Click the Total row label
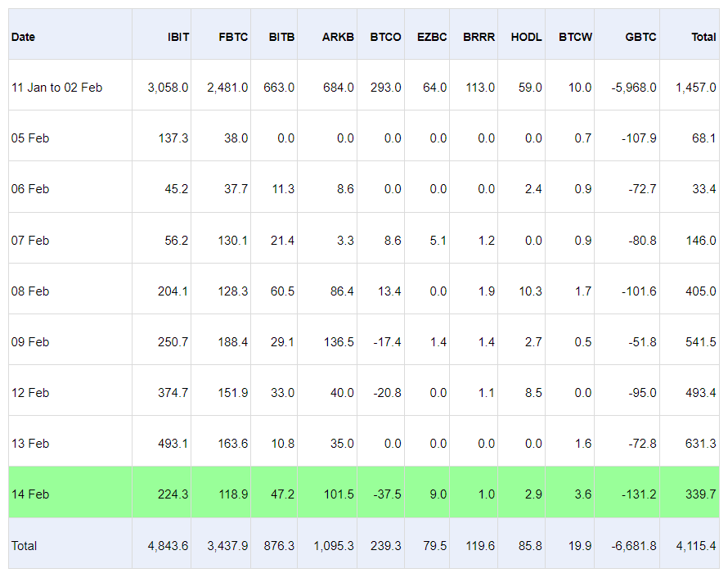Viewport: 728px width, 573px height. pos(24,546)
